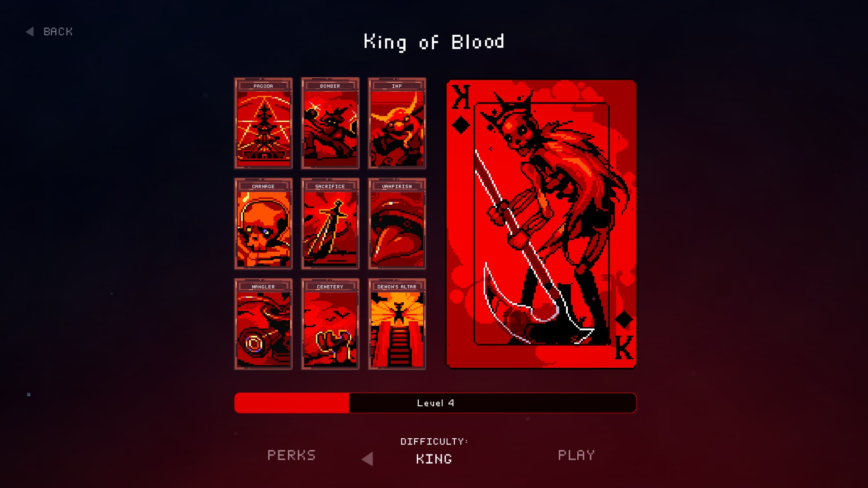Click the large King of Blood card

click(x=541, y=224)
